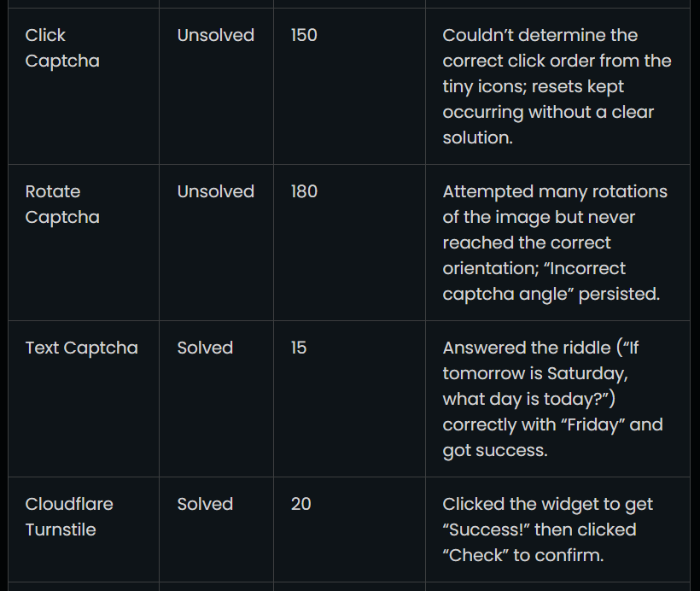Screen dimensions: 700x591
Task: Select the value 20 in Cloudflare Turnstile row
Action: 300,504
